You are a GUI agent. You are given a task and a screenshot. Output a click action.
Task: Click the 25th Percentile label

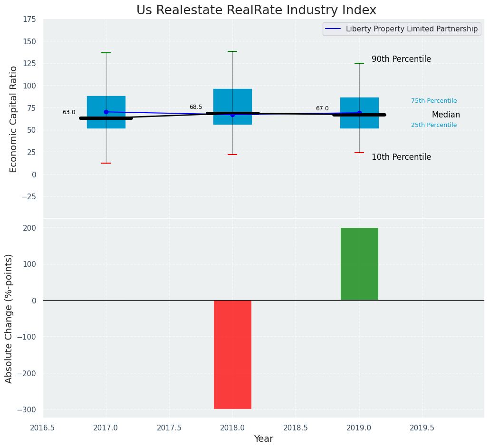(x=434, y=125)
